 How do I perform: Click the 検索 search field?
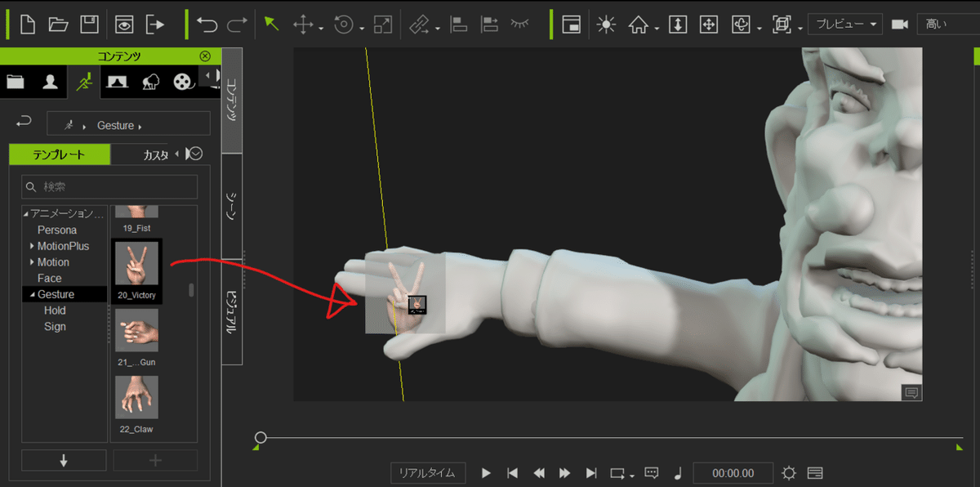[x=109, y=186]
